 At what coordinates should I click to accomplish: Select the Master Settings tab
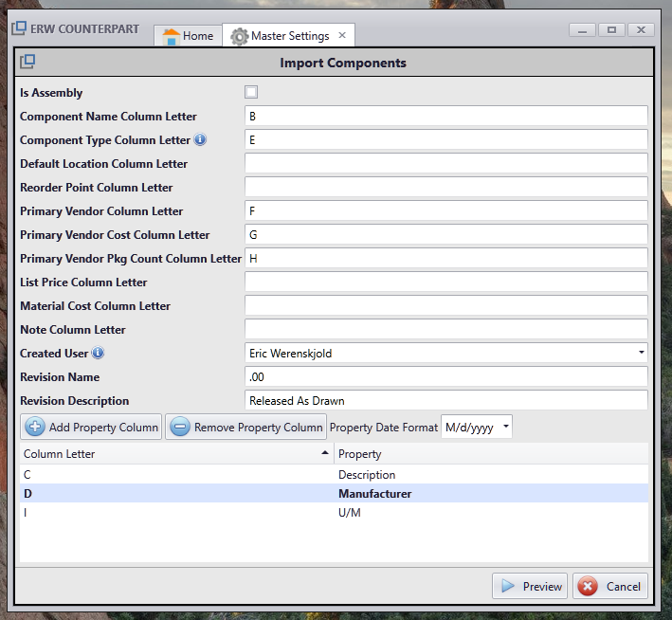pos(281,36)
